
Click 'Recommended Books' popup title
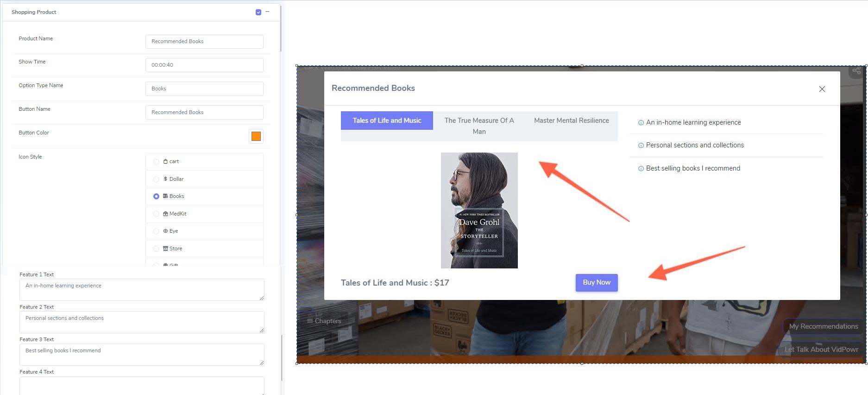tap(373, 88)
